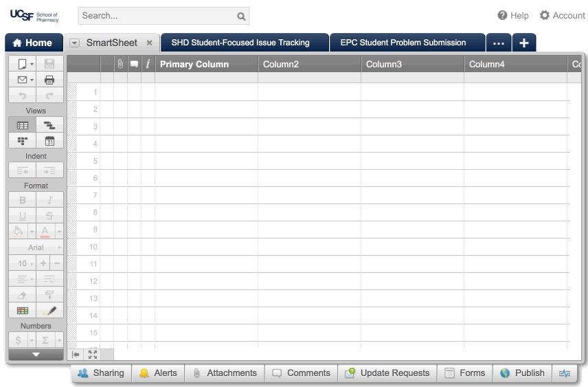Image resolution: width=588 pixels, height=387 pixels.
Task: Select the highlight changes marker icon
Action: 49,311
